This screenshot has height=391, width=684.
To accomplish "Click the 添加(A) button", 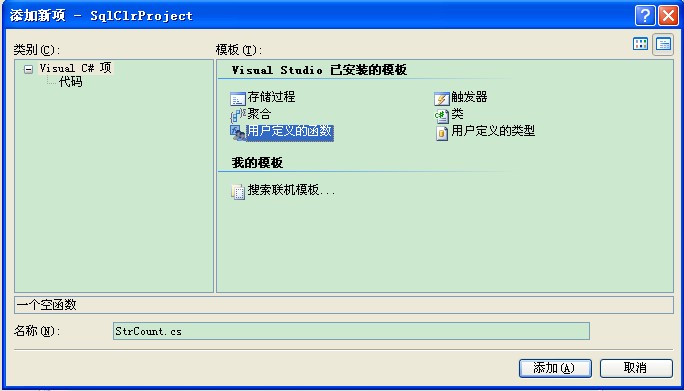I will pos(555,368).
